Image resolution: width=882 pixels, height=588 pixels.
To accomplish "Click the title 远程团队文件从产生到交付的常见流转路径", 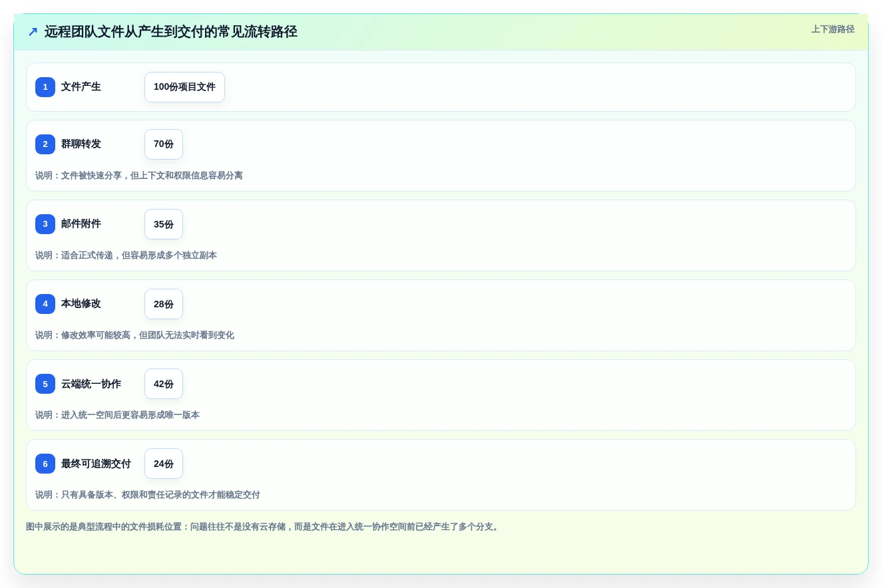I will click(170, 32).
